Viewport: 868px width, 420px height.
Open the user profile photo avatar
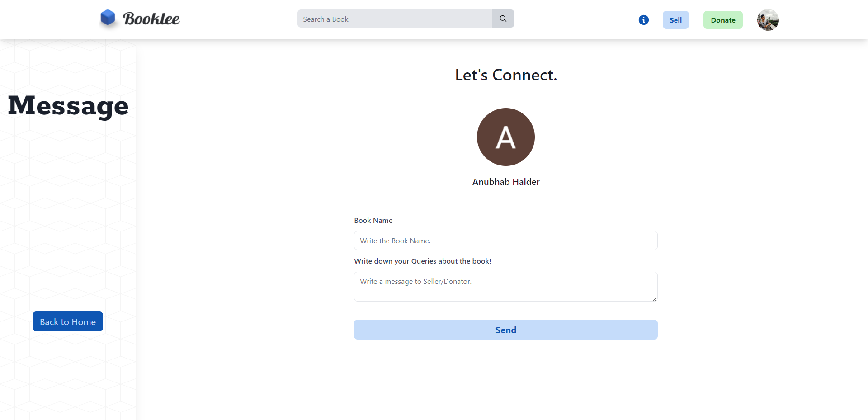[768, 20]
